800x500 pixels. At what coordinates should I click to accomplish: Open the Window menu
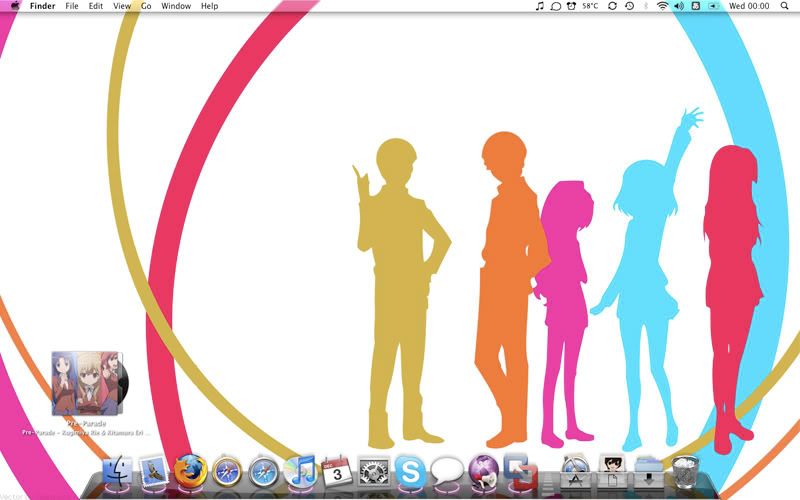click(176, 6)
